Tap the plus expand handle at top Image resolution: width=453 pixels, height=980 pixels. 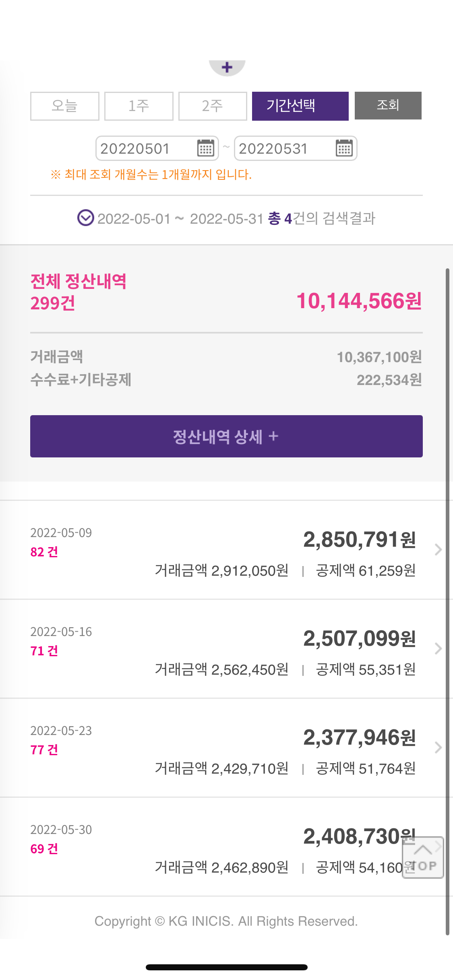227,67
